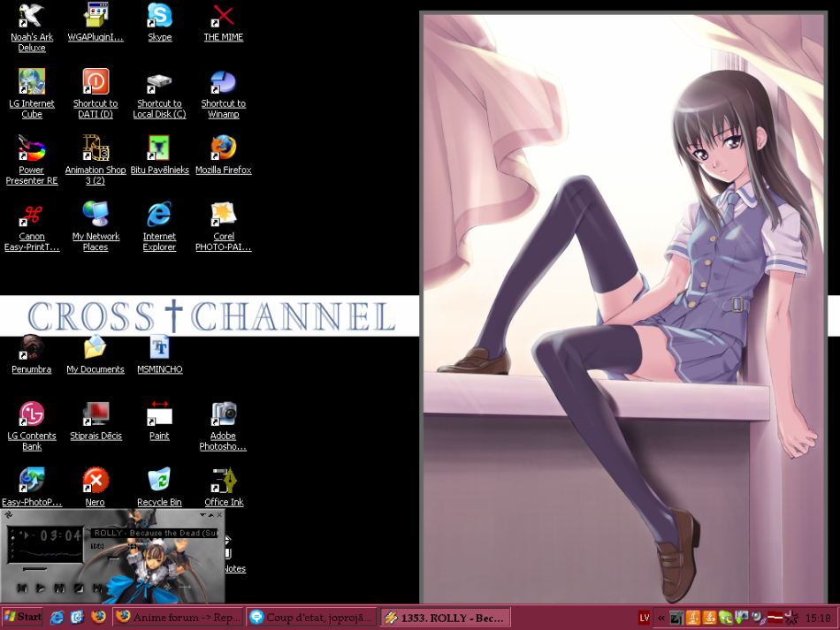Click the Winamp down-arrow title button
The width and height of the screenshot is (840, 630).
pyautogui.click(x=203, y=515)
